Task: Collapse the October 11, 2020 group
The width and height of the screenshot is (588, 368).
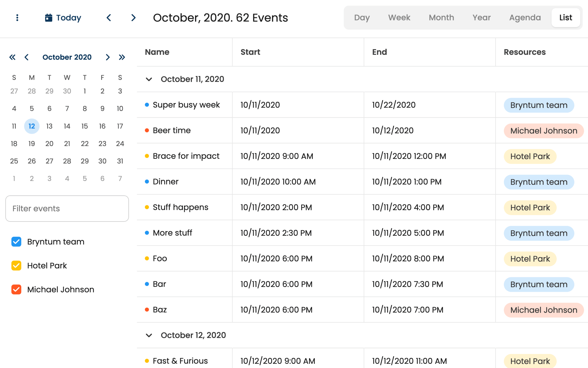Action: (149, 79)
